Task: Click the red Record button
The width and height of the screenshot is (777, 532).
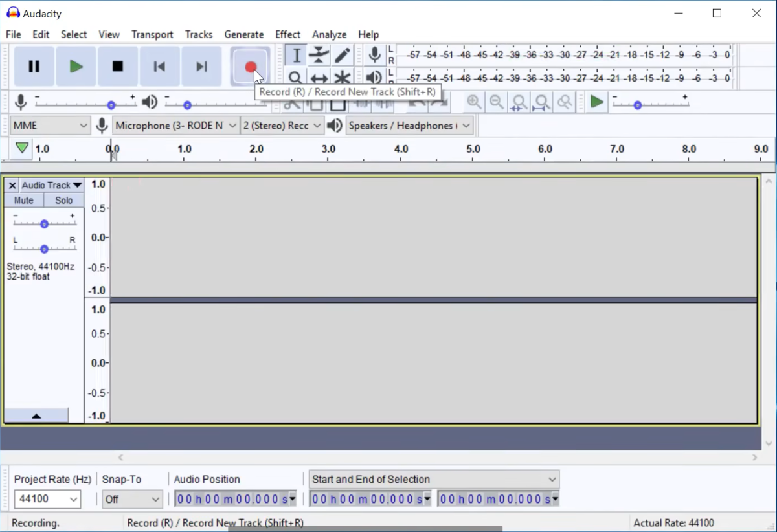Action: coord(251,66)
